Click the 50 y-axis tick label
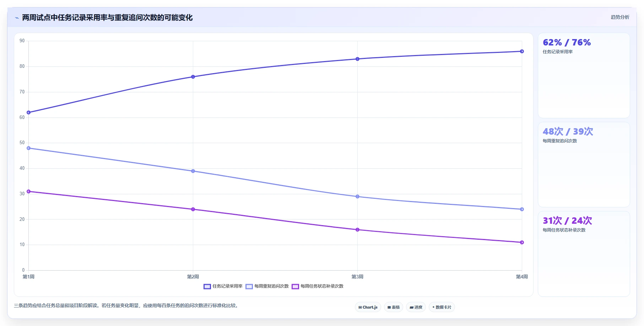This screenshot has height=326, width=644. click(x=22, y=143)
